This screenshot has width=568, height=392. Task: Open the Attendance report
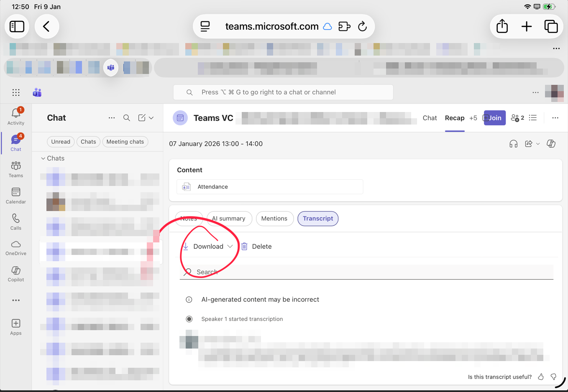coord(270,187)
